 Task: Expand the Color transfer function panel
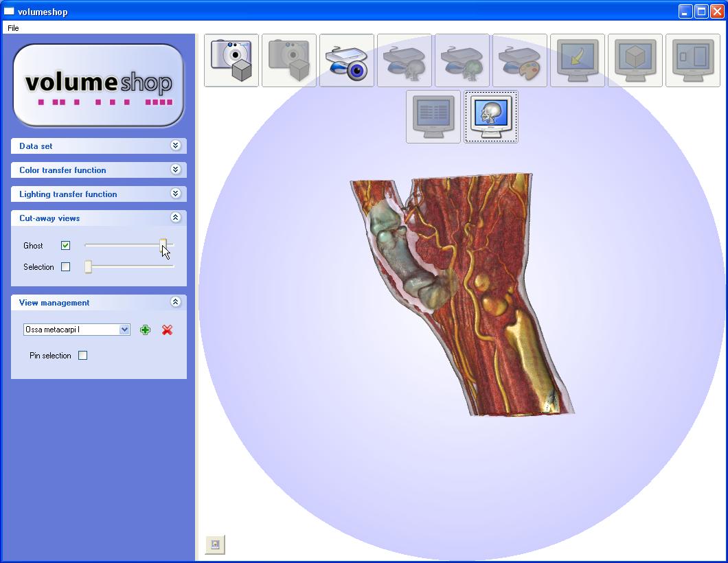(176, 170)
